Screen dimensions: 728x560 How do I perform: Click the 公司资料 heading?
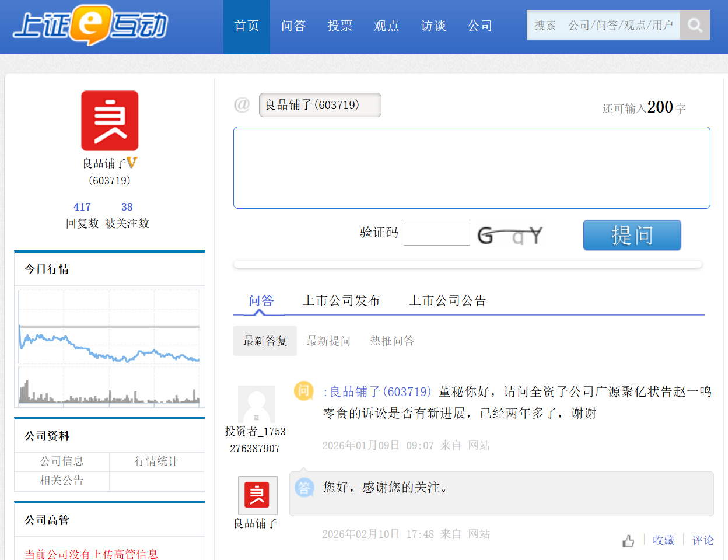(47, 436)
